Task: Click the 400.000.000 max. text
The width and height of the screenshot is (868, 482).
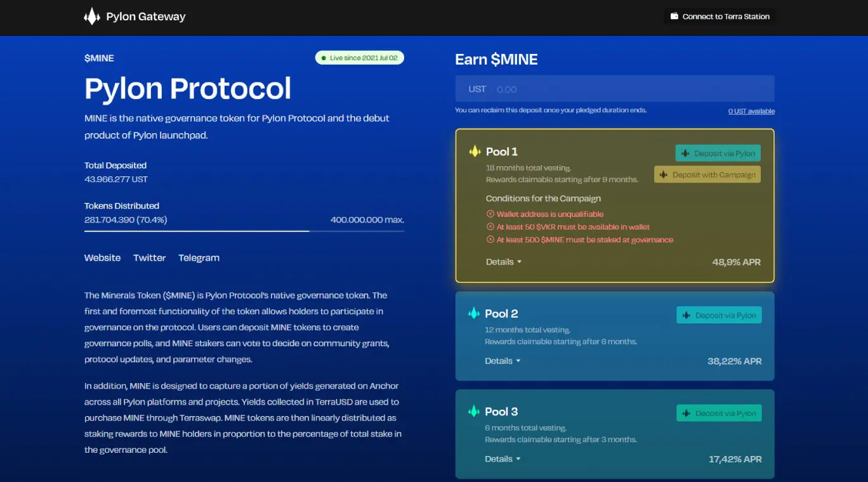Action: tap(367, 220)
